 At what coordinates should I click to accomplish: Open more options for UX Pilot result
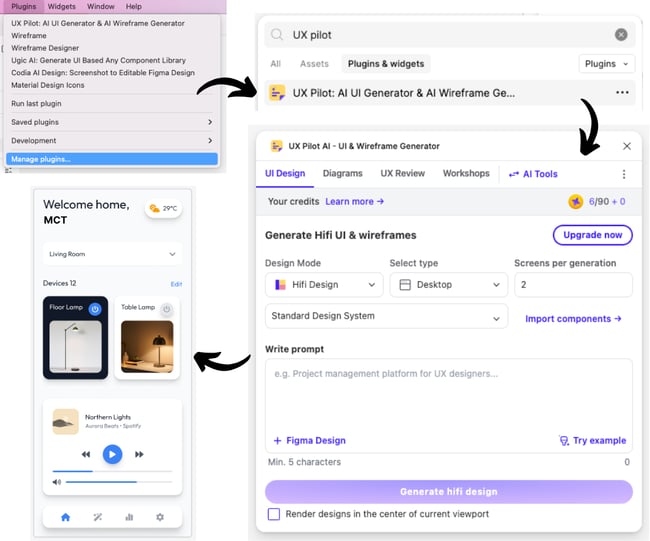point(622,92)
